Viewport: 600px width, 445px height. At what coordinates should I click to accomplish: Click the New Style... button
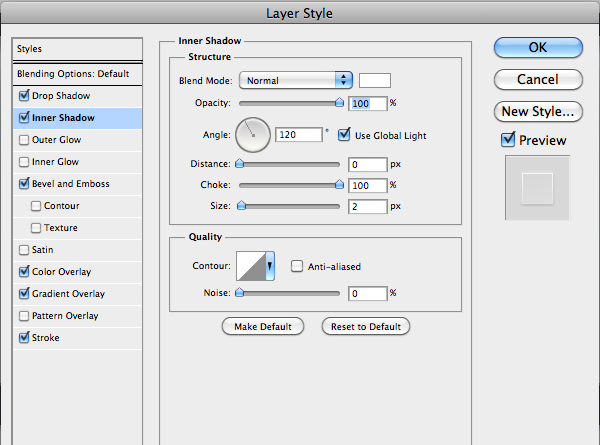coord(538,111)
